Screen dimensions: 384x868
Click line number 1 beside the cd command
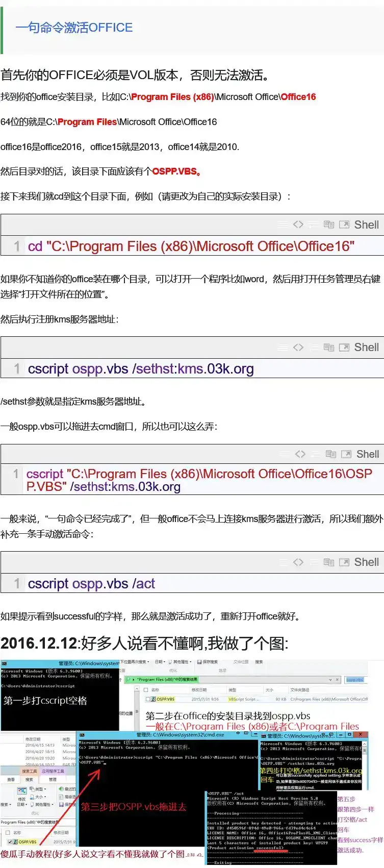coord(17,246)
